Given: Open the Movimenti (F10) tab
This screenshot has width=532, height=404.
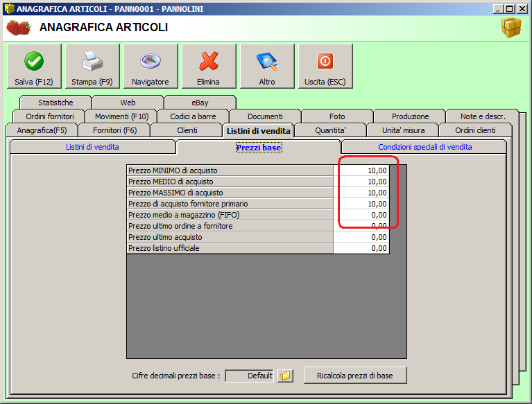Looking at the screenshot, I should click(x=122, y=116).
